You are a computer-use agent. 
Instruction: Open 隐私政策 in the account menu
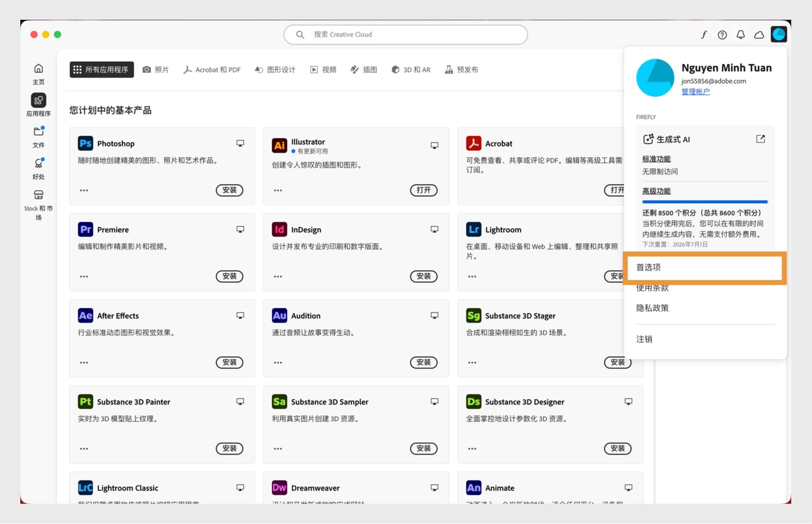pos(652,308)
